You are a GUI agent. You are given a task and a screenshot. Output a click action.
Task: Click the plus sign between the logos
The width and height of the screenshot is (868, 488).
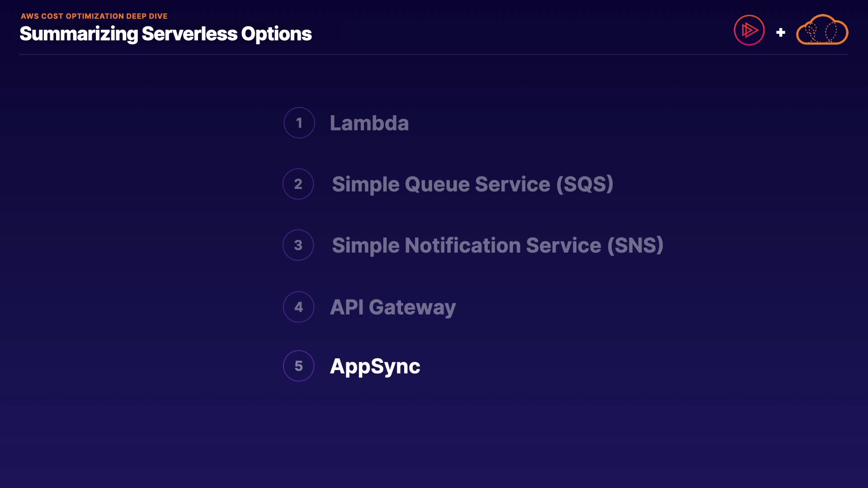point(780,33)
